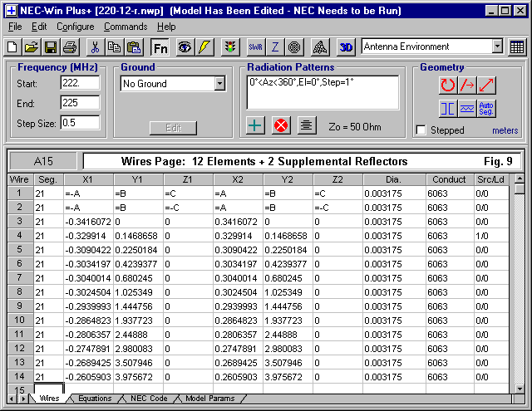
Task: Open the Commands menu
Action: pyautogui.click(x=126, y=27)
